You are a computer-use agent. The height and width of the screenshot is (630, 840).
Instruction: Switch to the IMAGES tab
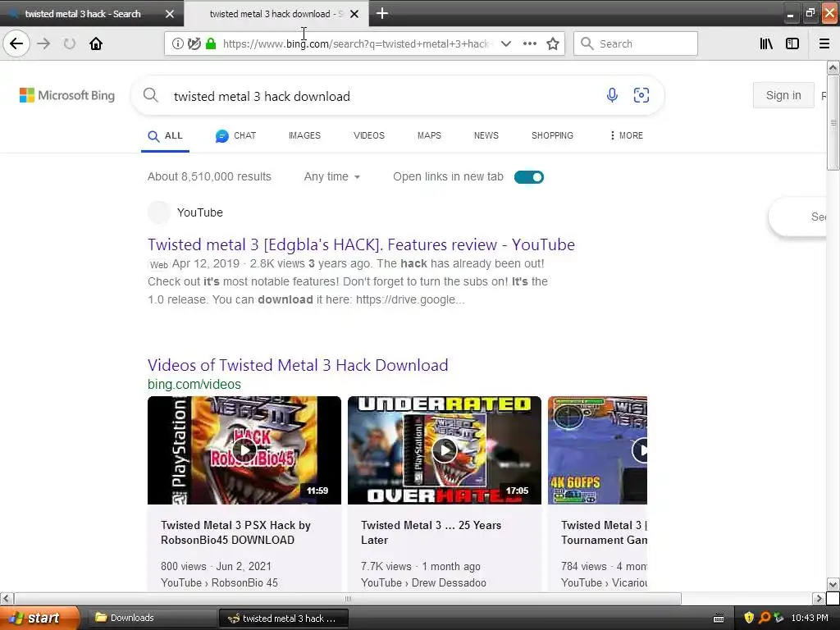(304, 135)
